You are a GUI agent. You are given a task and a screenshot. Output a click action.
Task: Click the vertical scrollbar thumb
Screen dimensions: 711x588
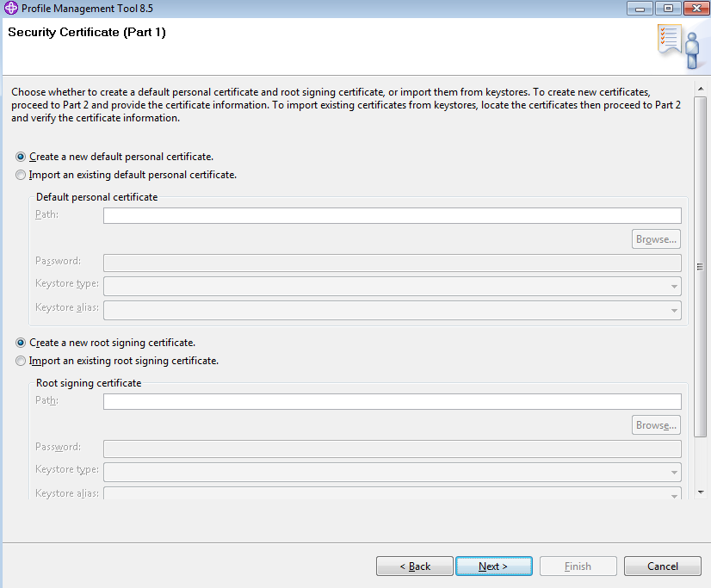click(701, 267)
